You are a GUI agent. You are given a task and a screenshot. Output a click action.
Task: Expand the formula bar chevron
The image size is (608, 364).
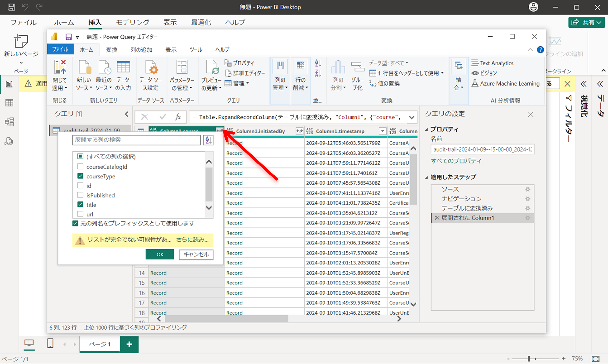[411, 117]
